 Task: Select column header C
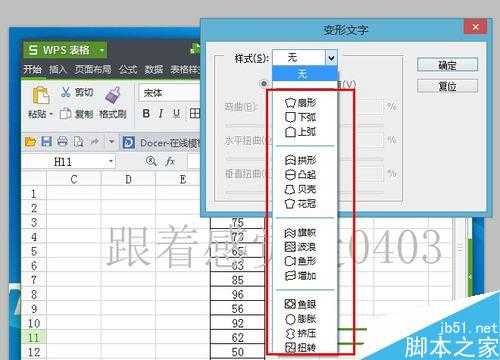74,179
